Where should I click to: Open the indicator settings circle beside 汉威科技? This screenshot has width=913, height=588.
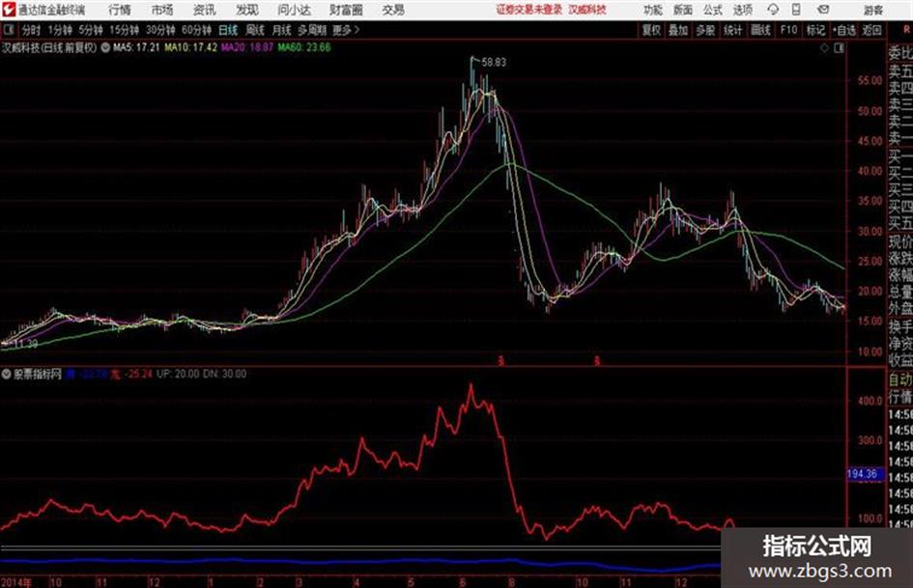pyautogui.click(x=105, y=47)
